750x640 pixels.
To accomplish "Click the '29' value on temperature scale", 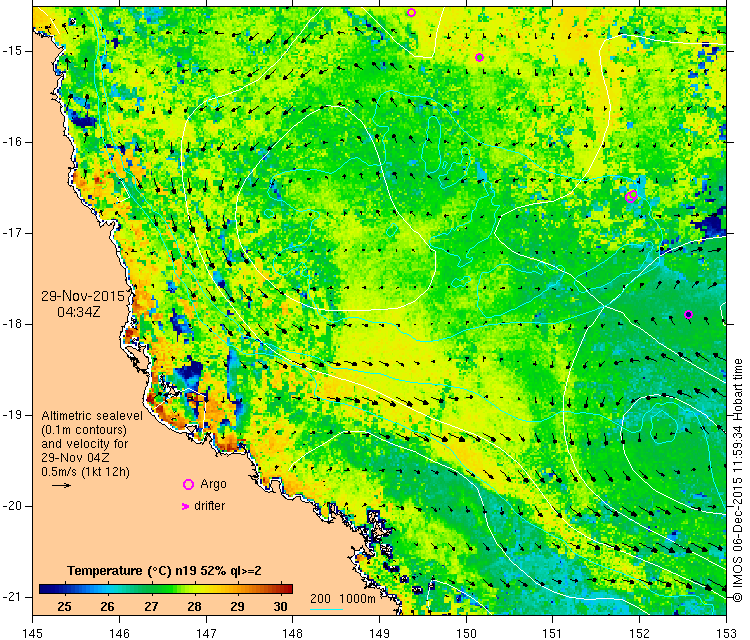I will [x=237, y=607].
